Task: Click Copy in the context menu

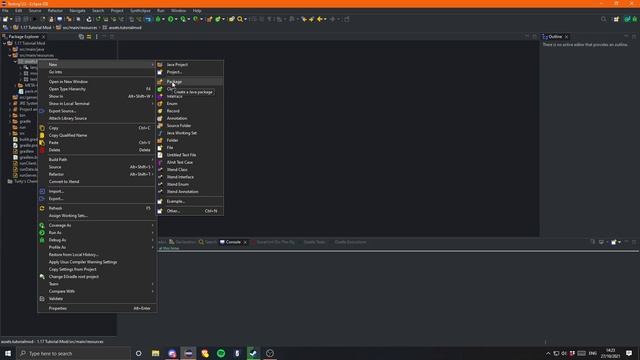Action: 97,128
